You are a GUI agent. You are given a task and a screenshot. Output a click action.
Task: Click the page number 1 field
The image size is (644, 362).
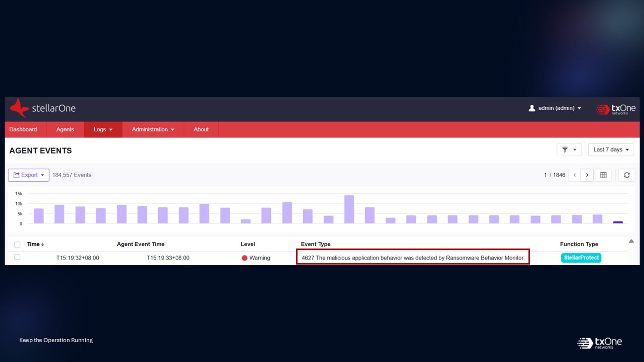click(545, 175)
